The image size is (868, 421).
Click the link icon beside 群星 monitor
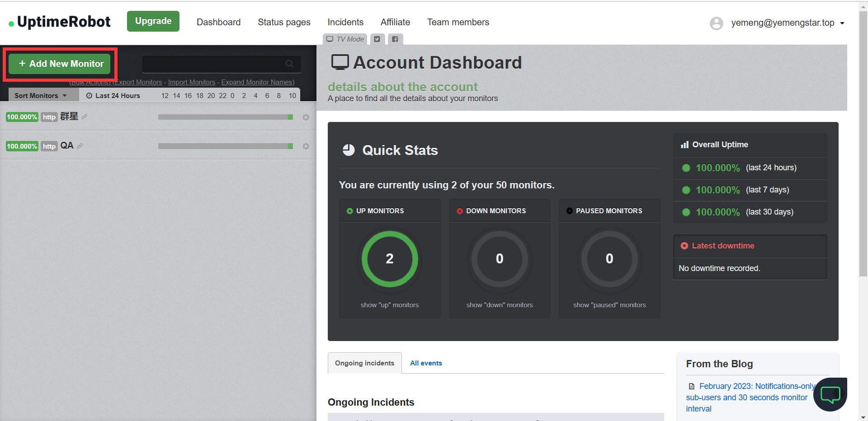click(85, 117)
